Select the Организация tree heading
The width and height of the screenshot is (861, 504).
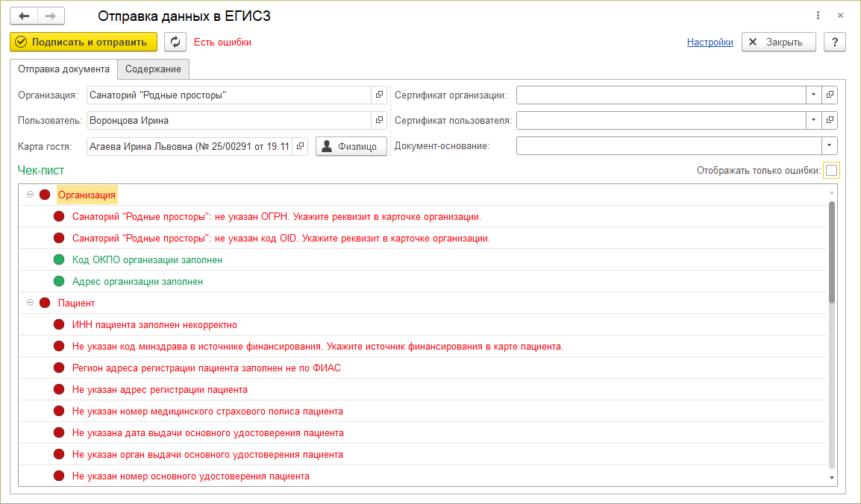coord(87,195)
